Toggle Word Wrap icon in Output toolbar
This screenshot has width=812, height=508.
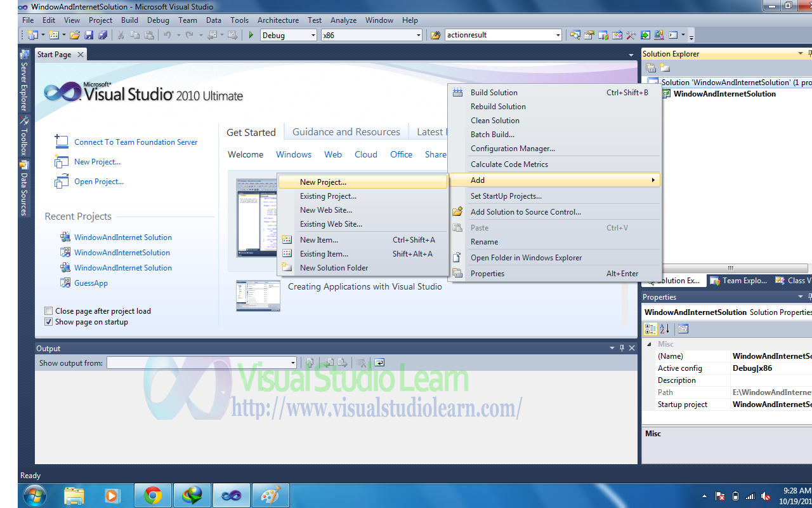click(379, 363)
